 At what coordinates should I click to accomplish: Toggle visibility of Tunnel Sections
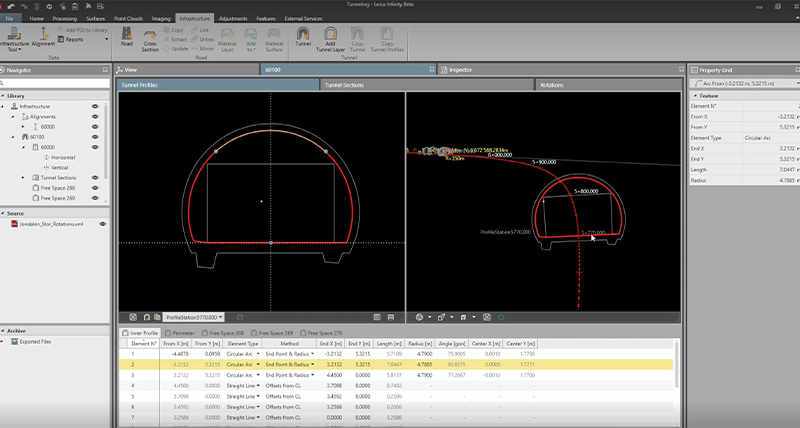point(95,177)
